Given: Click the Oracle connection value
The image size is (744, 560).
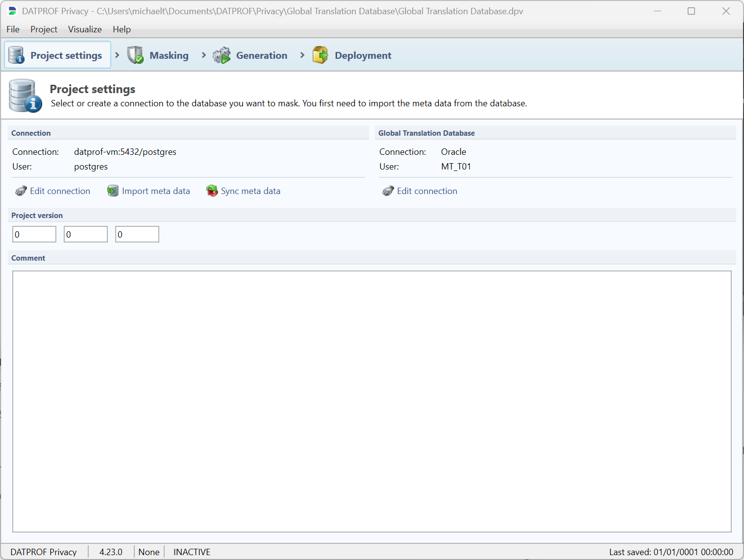Looking at the screenshot, I should pos(453,152).
